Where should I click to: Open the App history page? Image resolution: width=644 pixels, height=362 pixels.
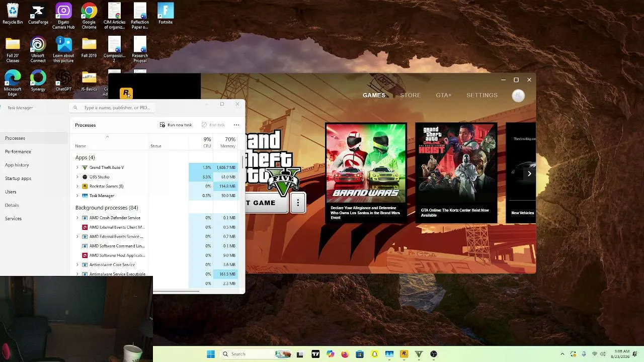(x=34, y=165)
